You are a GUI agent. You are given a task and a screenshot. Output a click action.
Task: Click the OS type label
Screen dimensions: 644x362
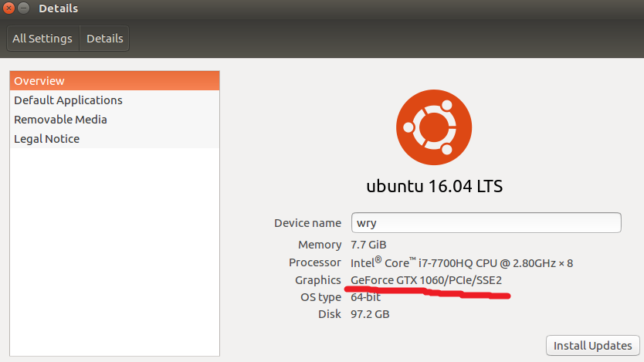320,297
